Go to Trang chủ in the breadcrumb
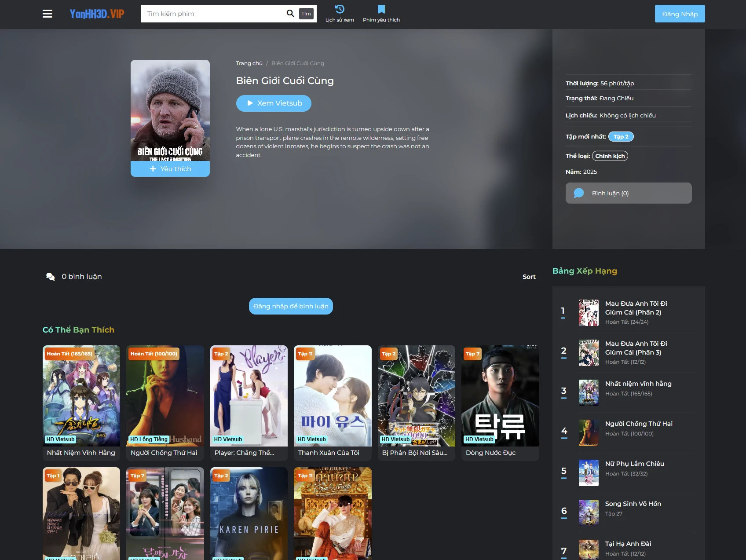This screenshot has height=560, width=746. (249, 63)
